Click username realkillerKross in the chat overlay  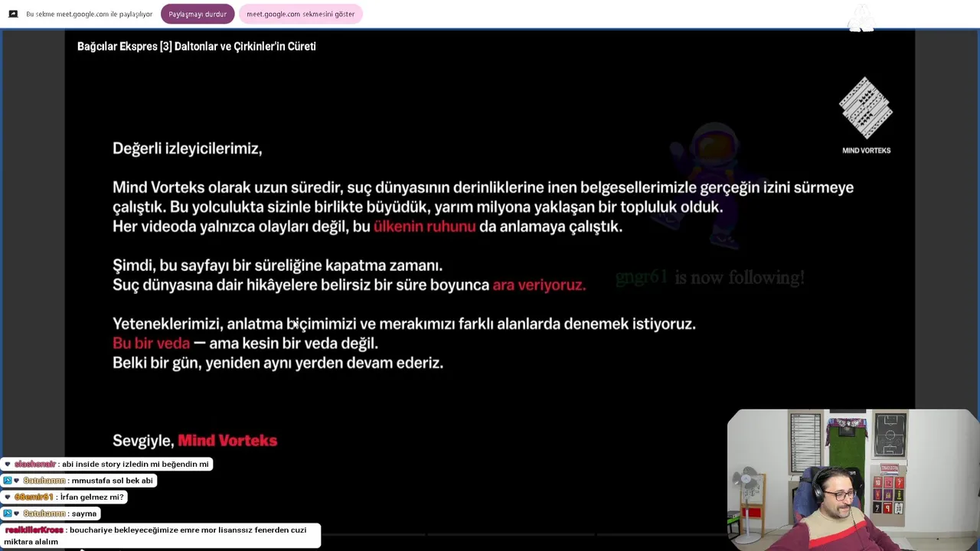click(x=34, y=530)
